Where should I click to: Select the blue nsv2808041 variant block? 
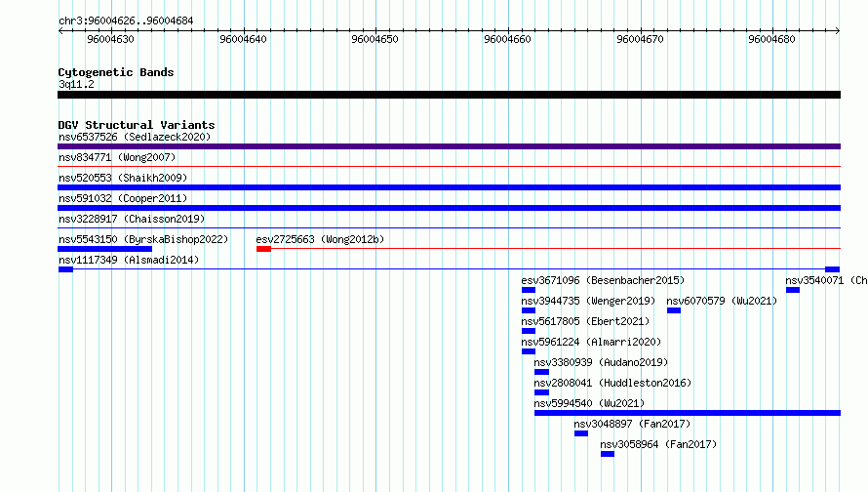tap(542, 392)
